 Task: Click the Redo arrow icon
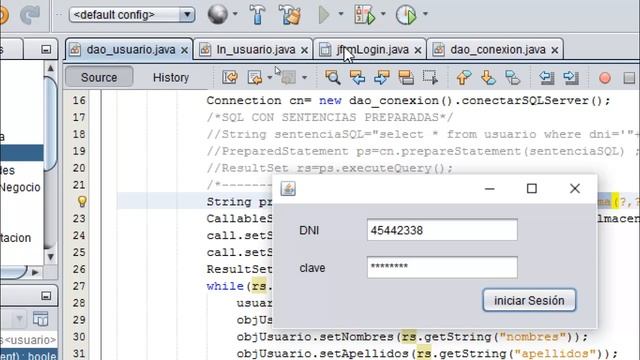click(30, 15)
